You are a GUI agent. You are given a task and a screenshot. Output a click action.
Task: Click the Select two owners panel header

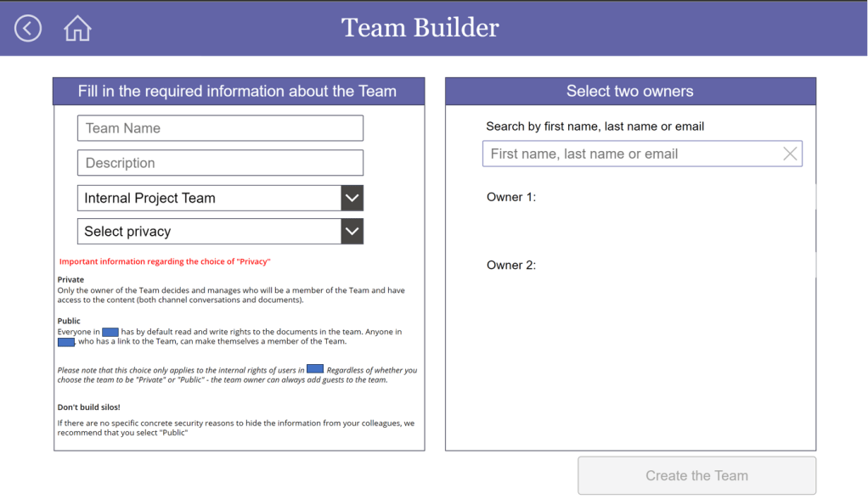(630, 91)
